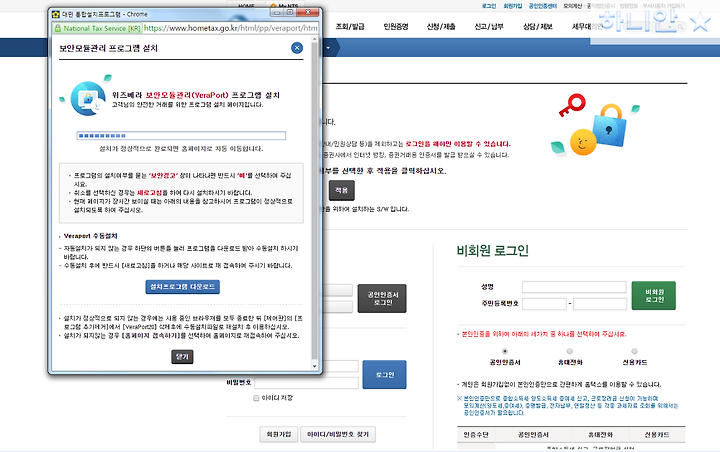Open the 조회/발급 menu

click(x=350, y=27)
